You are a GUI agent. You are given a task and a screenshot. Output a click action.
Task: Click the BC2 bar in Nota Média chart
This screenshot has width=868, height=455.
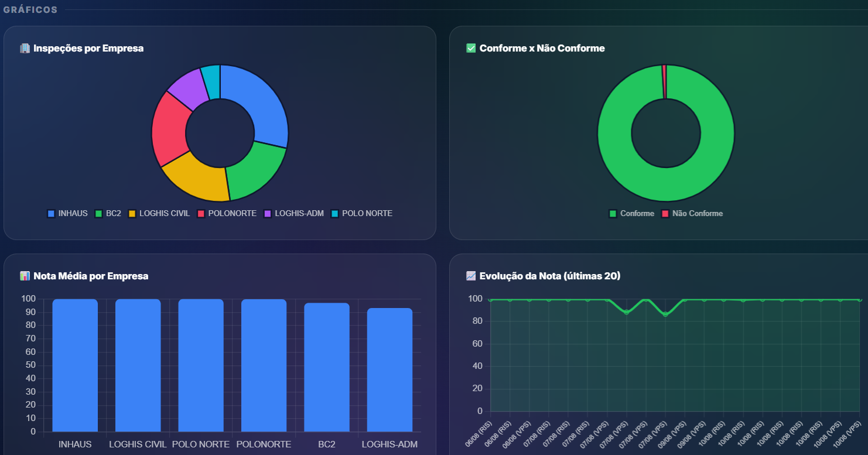(327, 368)
